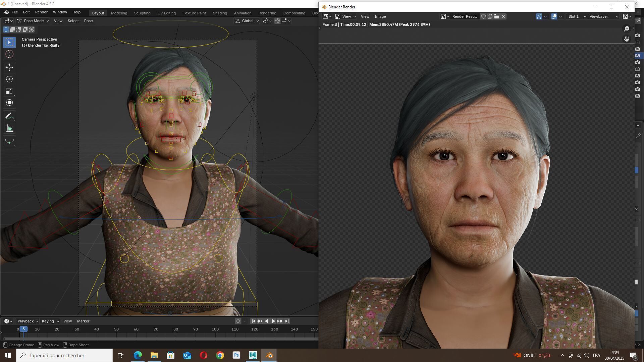Screen dimensions: 644x362
Task: Set selection mode to subtract
Action: (19, 29)
